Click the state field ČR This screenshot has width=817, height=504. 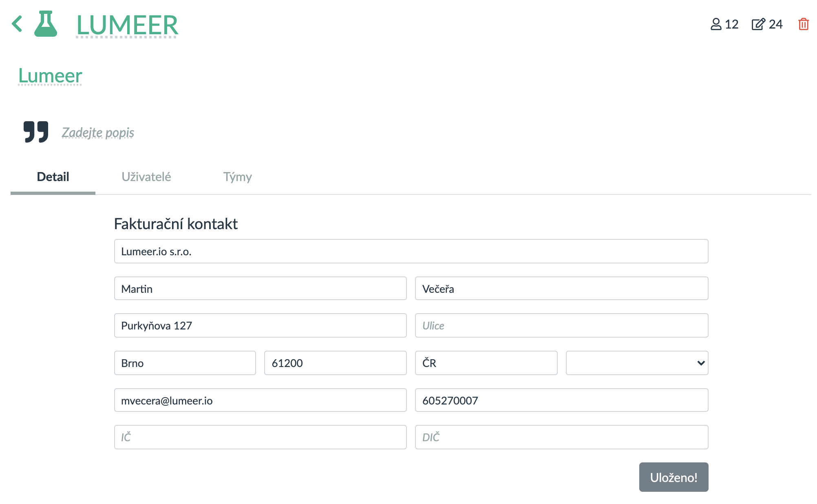486,363
